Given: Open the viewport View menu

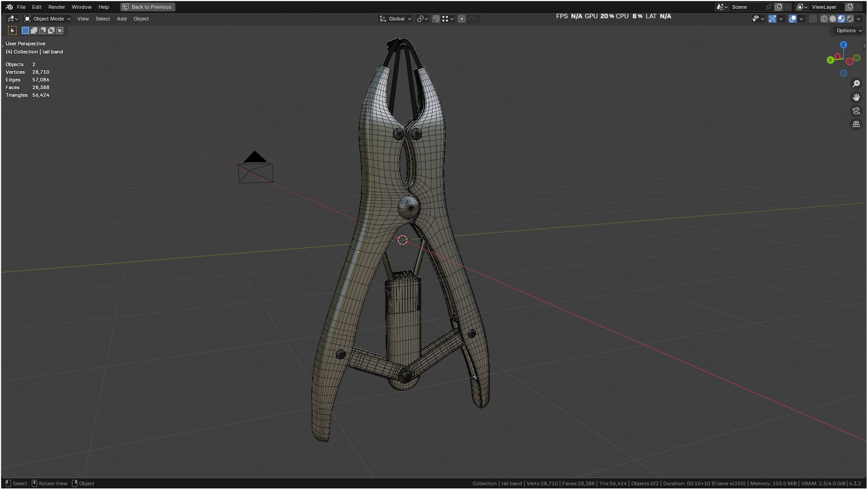Looking at the screenshot, I should click(x=83, y=19).
